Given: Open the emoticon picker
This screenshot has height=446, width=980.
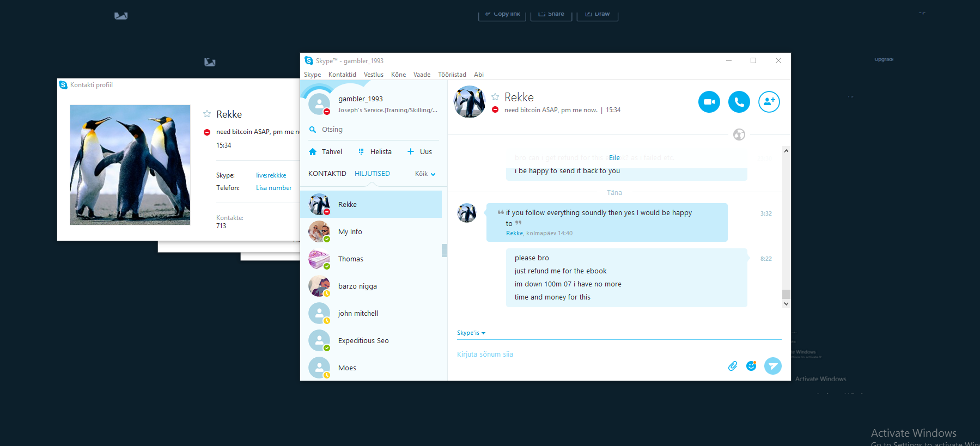Looking at the screenshot, I should 751,366.
